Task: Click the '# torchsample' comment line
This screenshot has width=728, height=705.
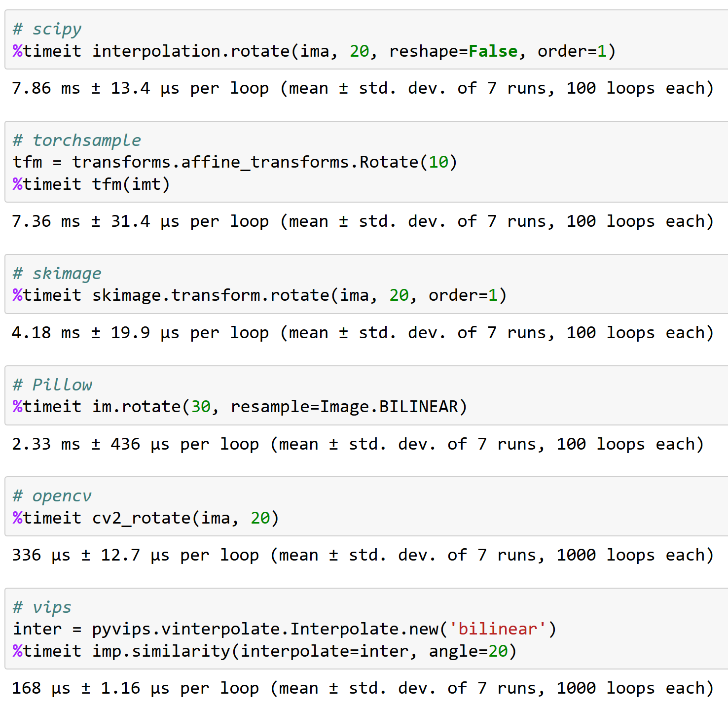Action: click(76, 140)
